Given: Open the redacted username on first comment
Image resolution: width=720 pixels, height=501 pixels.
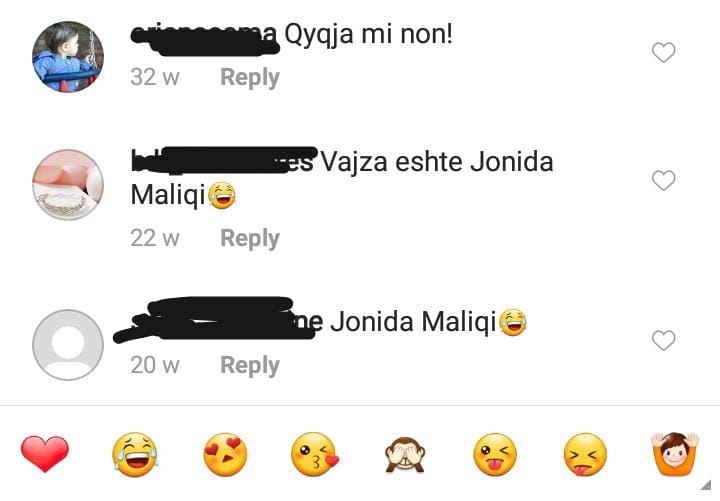Looking at the screenshot, I should click(x=205, y=38).
